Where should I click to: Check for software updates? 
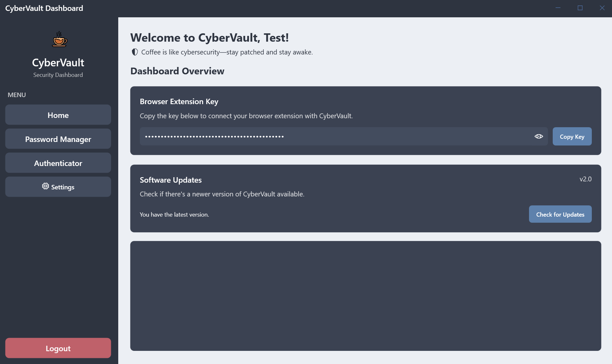(560, 214)
